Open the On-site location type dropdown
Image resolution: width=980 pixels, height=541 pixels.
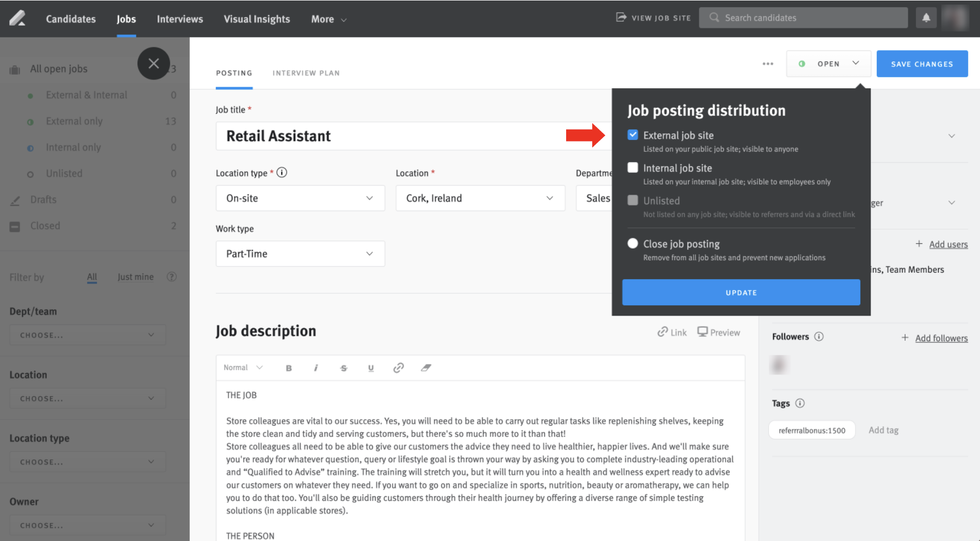click(x=300, y=198)
